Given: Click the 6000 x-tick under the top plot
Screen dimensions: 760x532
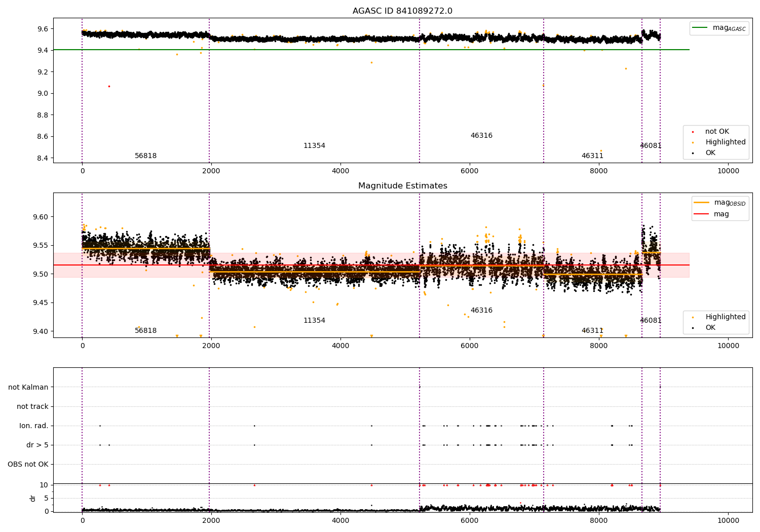Looking at the screenshot, I should pos(470,171).
